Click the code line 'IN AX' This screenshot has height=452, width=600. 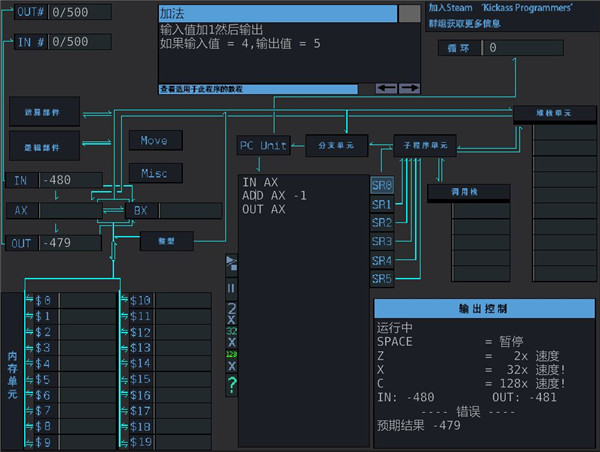[x=260, y=183]
